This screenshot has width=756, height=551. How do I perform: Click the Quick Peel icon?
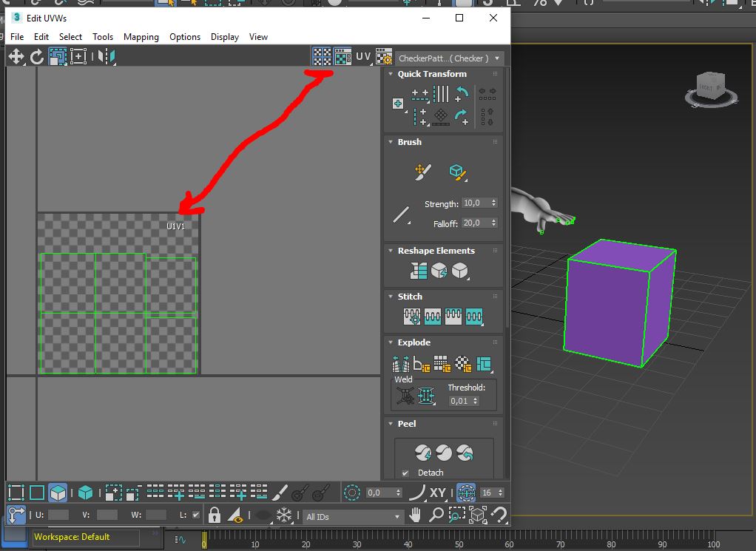pos(422,452)
